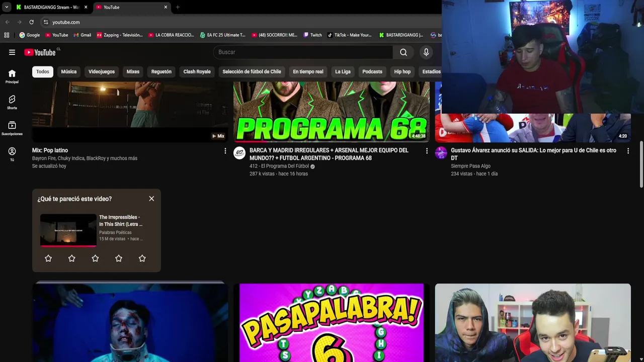Select the Todos filter chip
Image resolution: width=644 pixels, height=362 pixels.
point(43,71)
